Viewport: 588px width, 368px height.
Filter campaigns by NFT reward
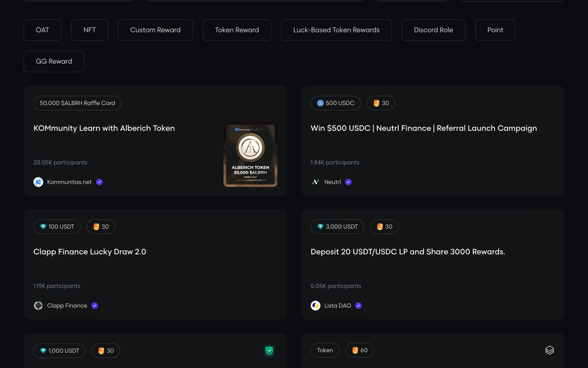pos(90,30)
